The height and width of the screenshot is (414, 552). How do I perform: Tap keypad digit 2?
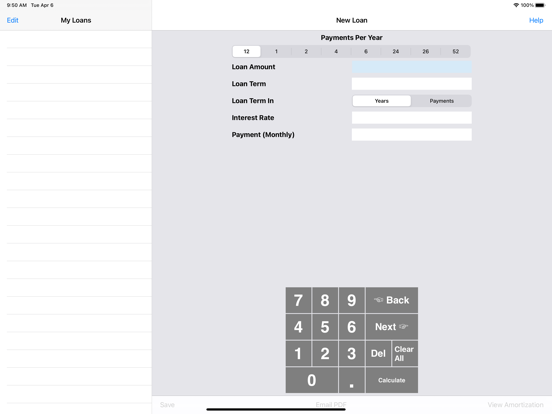325,354
